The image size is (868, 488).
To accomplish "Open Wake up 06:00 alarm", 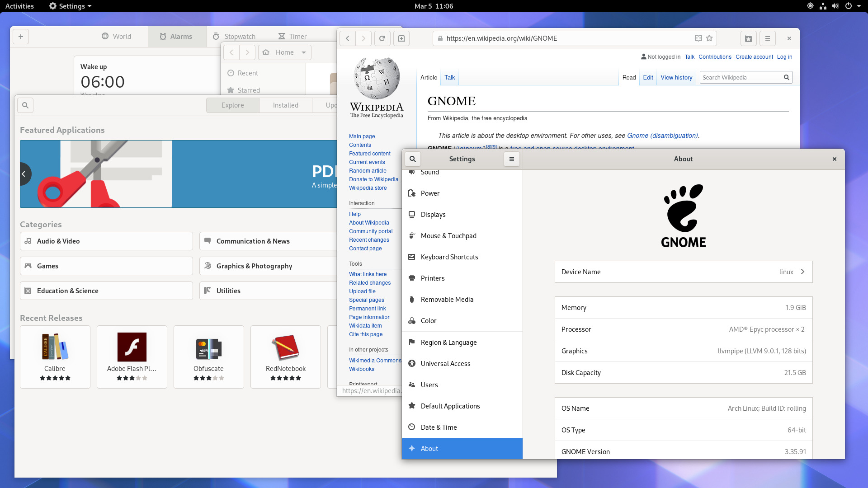I will [147, 75].
